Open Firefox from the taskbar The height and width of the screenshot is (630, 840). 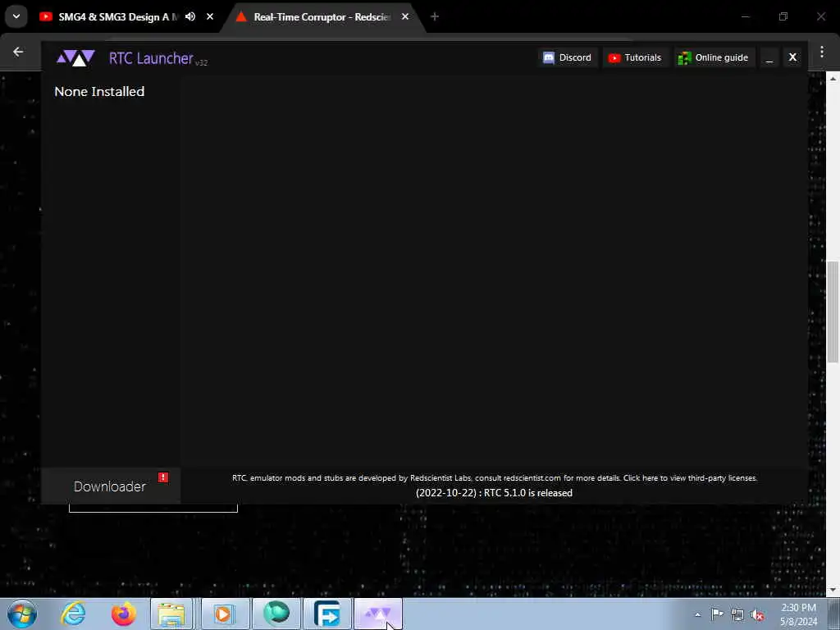pos(123,614)
